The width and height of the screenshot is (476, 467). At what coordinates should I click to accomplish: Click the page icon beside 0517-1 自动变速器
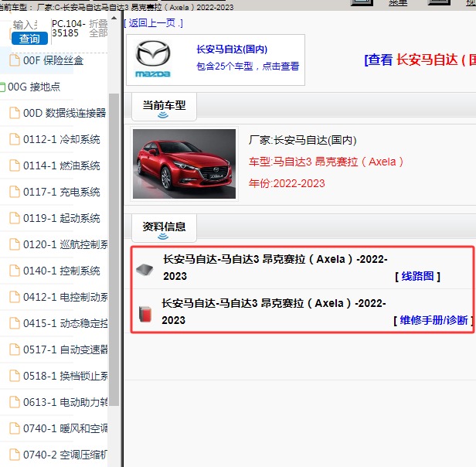point(15,349)
